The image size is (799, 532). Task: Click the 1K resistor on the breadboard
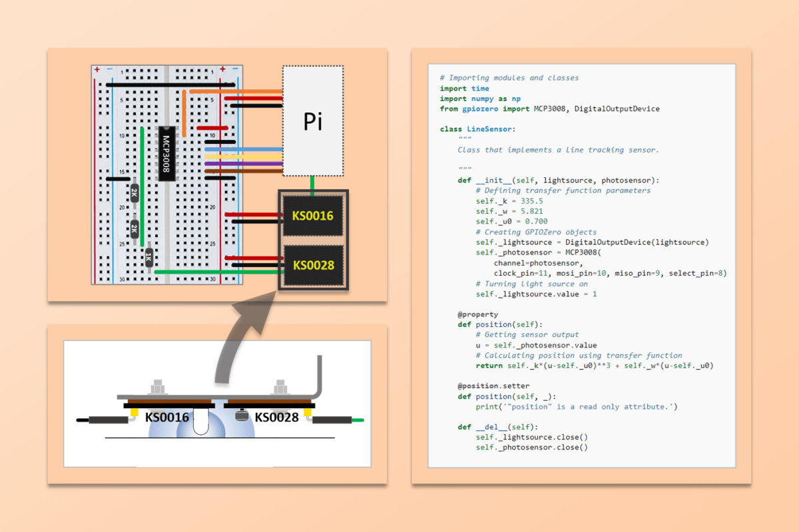tap(149, 258)
